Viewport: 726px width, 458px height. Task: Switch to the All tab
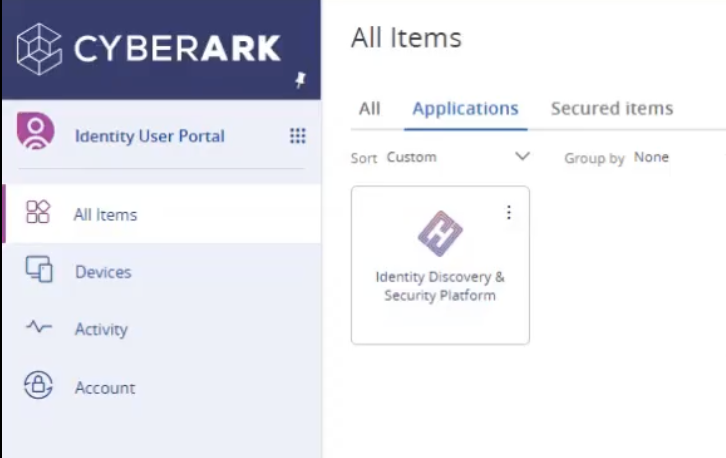pyautogui.click(x=369, y=108)
